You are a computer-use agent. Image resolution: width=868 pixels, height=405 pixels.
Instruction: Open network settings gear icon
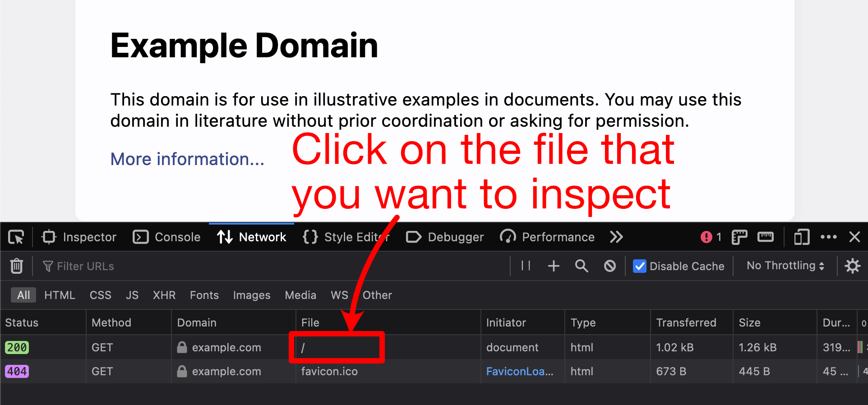[x=852, y=266]
